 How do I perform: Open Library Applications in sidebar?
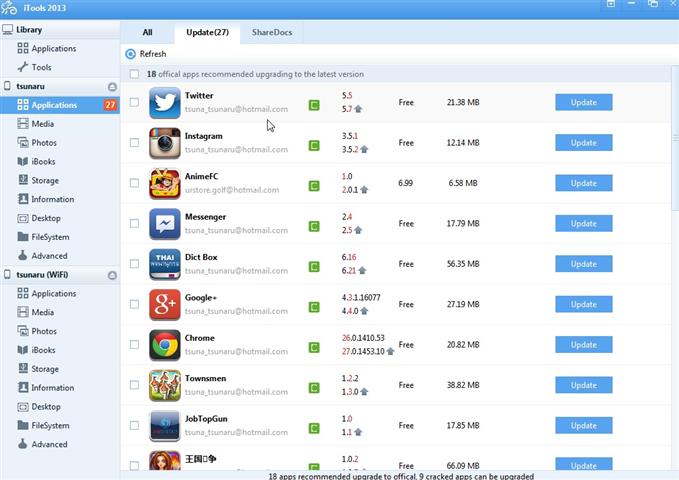pyautogui.click(x=47, y=49)
